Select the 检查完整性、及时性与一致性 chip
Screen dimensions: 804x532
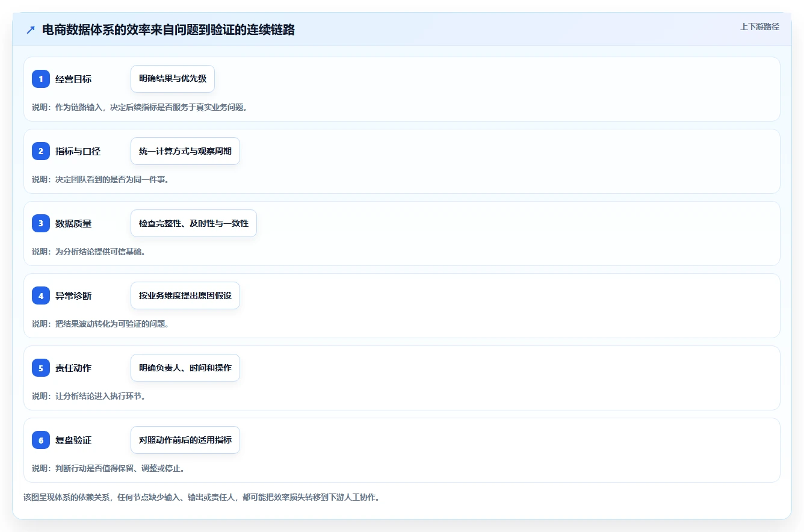(x=194, y=223)
